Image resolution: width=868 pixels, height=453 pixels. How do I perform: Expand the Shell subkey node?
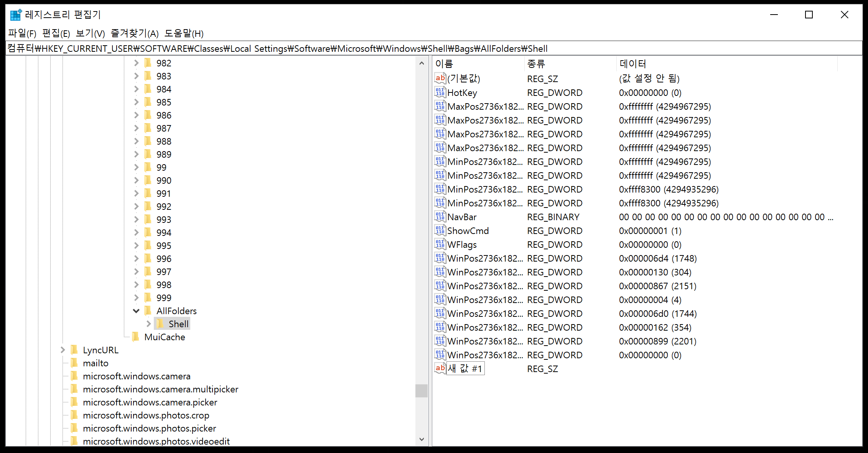(148, 324)
